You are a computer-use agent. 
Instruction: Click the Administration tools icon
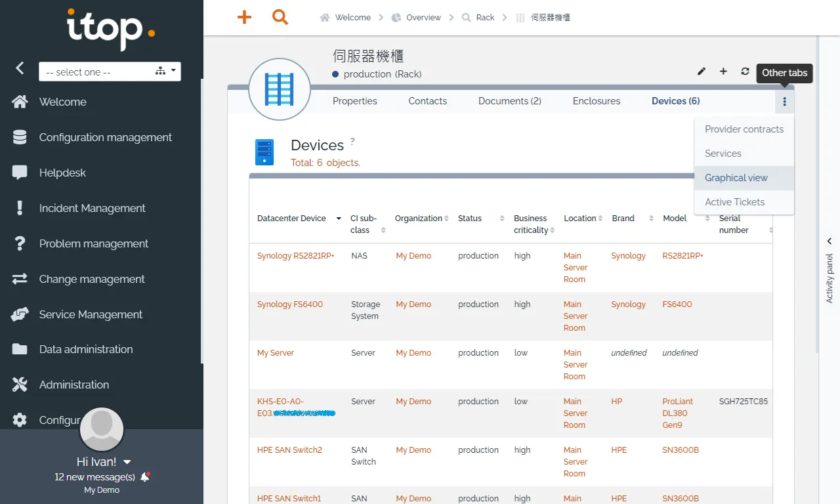pyautogui.click(x=20, y=385)
